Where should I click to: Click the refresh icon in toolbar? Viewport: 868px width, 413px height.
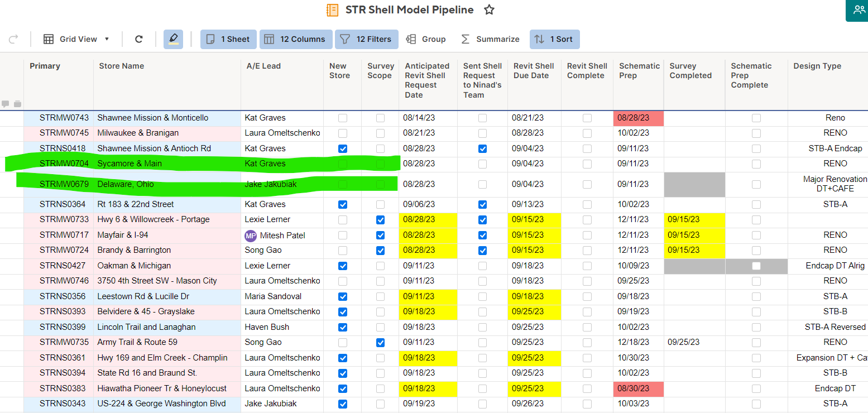pos(139,39)
